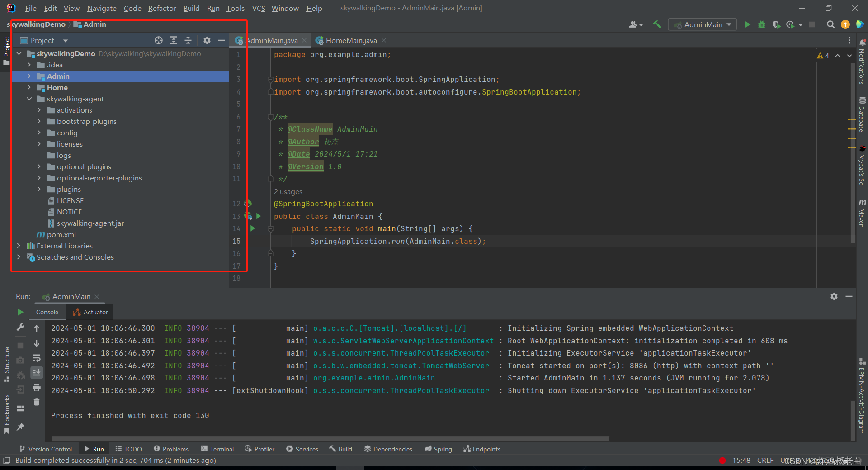
Task: Select skywalking-agent.jar file
Action: click(x=90, y=223)
